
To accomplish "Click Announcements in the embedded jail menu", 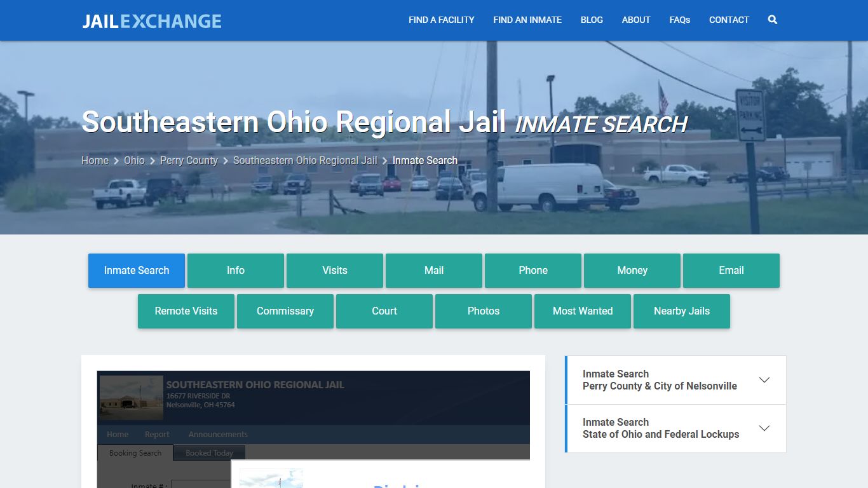I will coord(218,435).
